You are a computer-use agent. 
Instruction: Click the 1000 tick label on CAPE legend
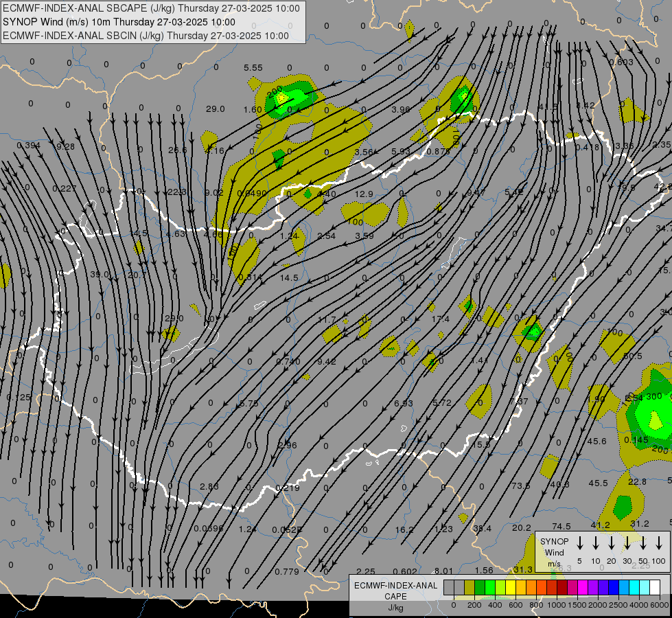click(x=557, y=605)
